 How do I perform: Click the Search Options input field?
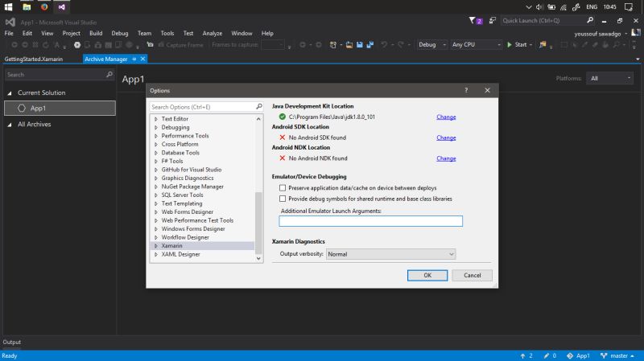point(203,107)
